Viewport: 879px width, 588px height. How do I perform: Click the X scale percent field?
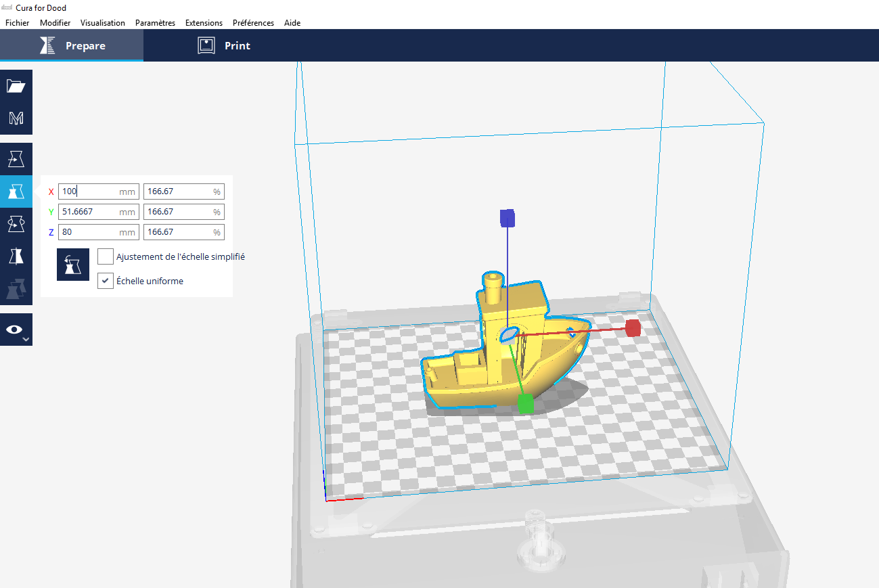point(184,191)
